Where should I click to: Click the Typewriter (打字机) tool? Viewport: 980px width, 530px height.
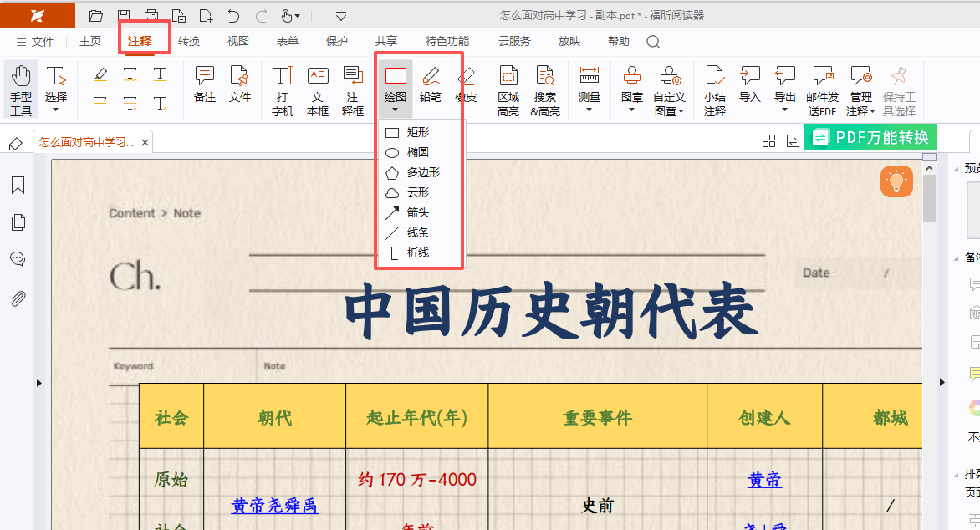click(x=283, y=89)
